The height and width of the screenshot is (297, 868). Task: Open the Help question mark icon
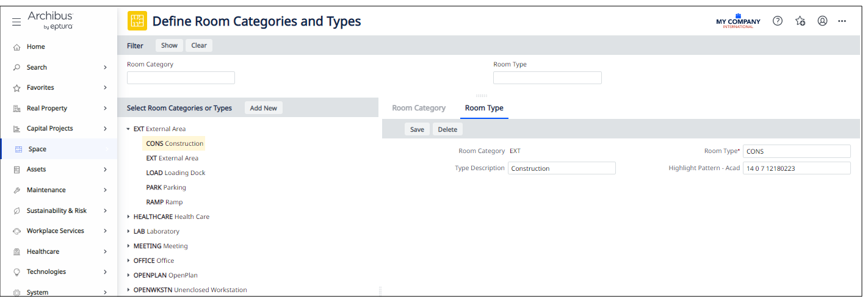click(777, 21)
